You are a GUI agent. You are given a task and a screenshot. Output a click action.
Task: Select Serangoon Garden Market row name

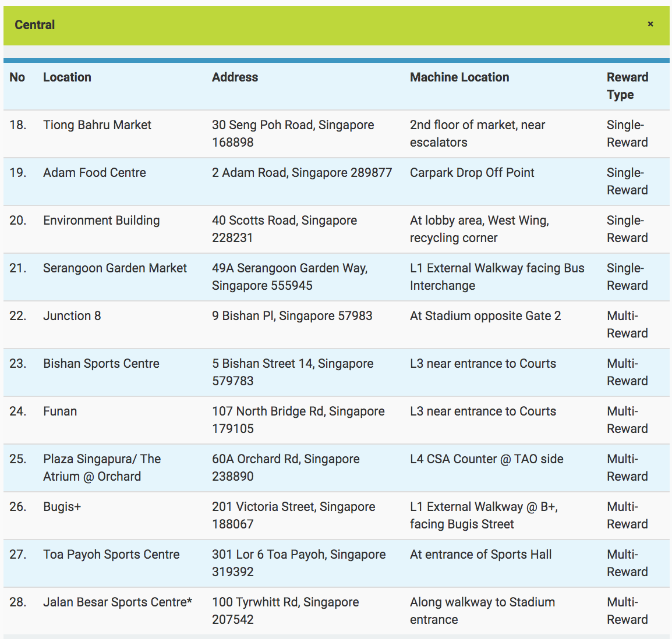tap(115, 268)
